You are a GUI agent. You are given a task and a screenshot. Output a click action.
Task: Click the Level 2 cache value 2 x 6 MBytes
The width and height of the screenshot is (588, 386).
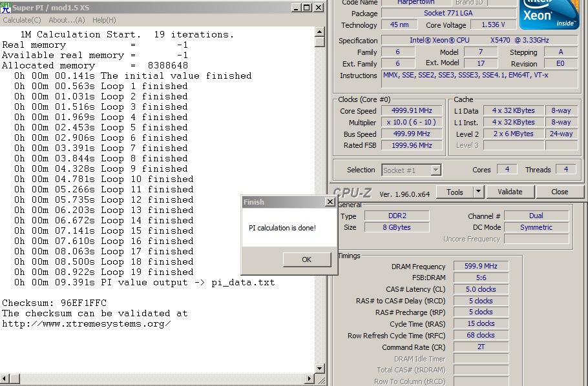point(514,134)
